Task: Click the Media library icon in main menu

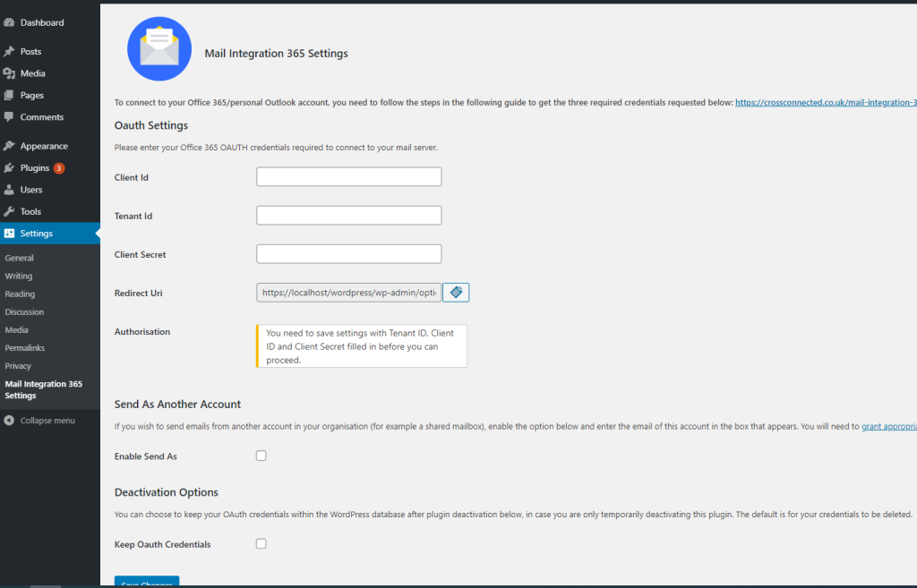Action: click(9, 73)
